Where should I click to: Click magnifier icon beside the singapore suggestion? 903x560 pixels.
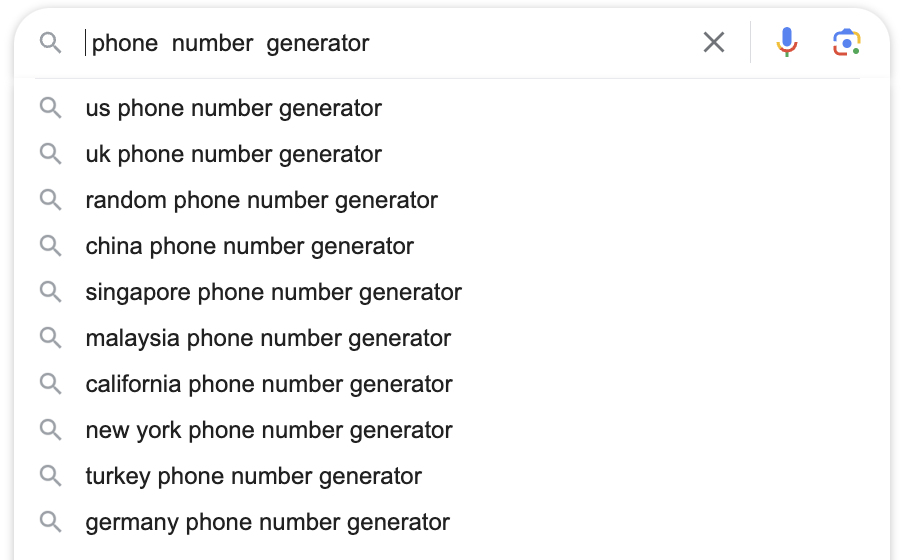pyautogui.click(x=50, y=292)
